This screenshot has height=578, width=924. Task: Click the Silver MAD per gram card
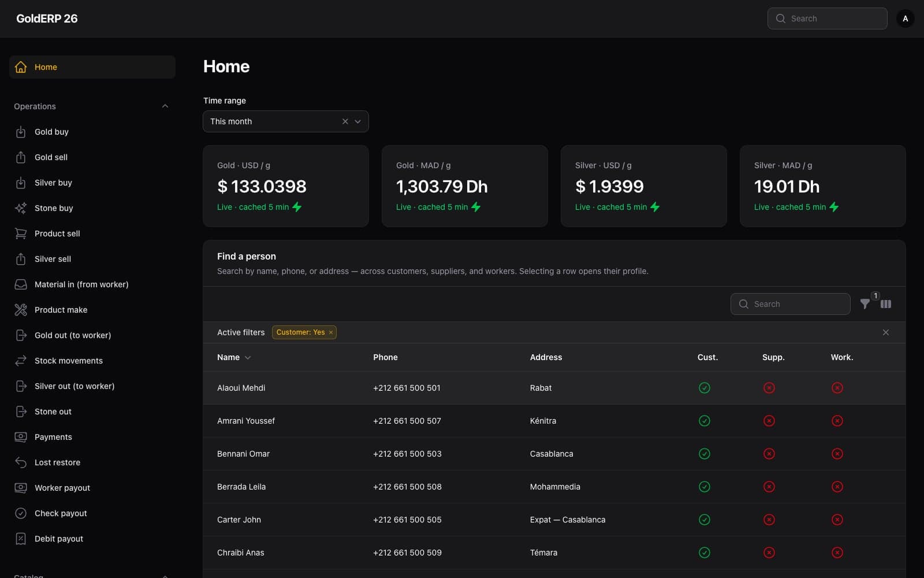(823, 186)
